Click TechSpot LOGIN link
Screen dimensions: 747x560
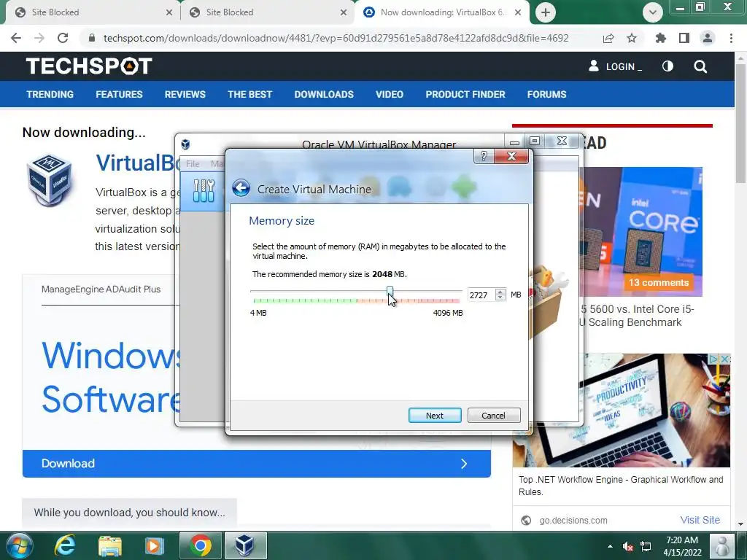tap(615, 66)
